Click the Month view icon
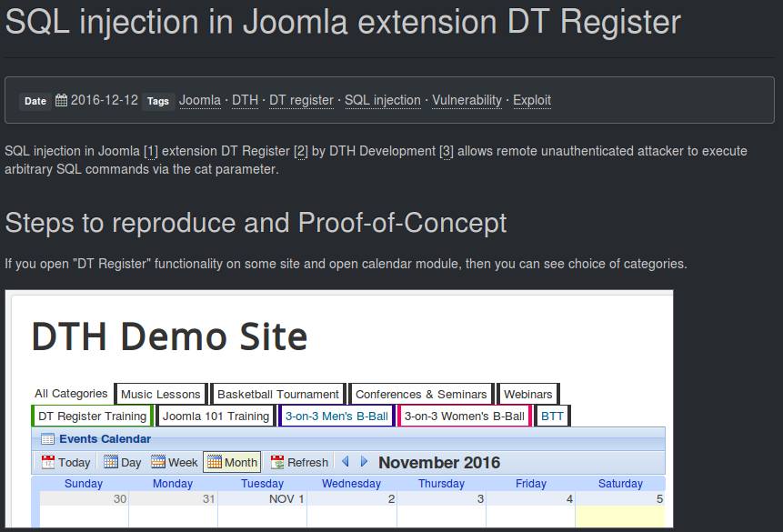Image resolution: width=783 pixels, height=532 pixels. 215,462
